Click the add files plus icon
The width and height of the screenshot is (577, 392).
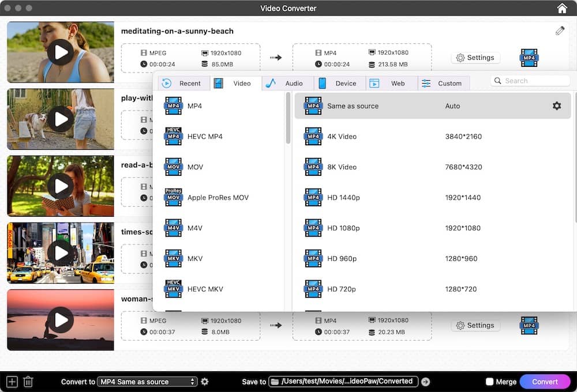[11, 381]
